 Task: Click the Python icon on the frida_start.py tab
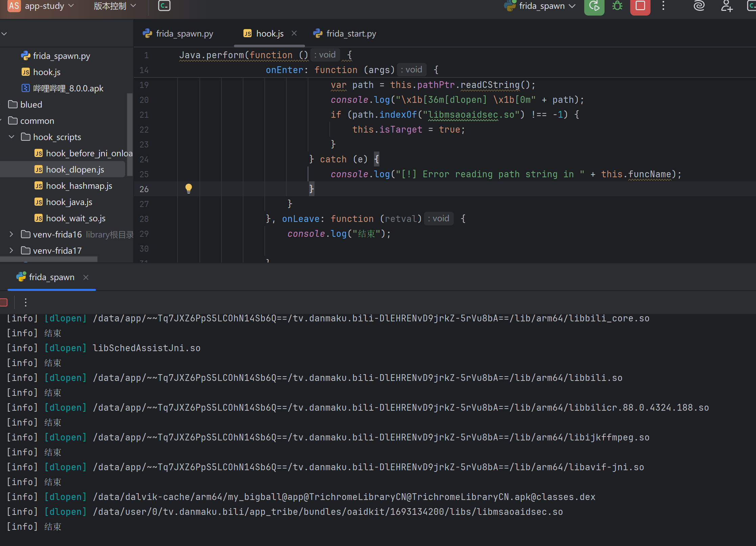(x=318, y=33)
